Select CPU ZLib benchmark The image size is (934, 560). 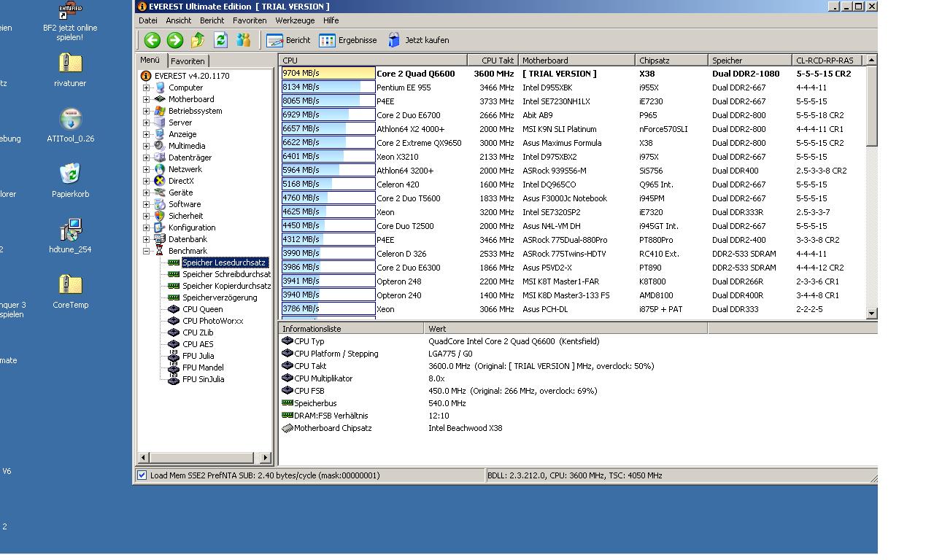click(x=198, y=332)
